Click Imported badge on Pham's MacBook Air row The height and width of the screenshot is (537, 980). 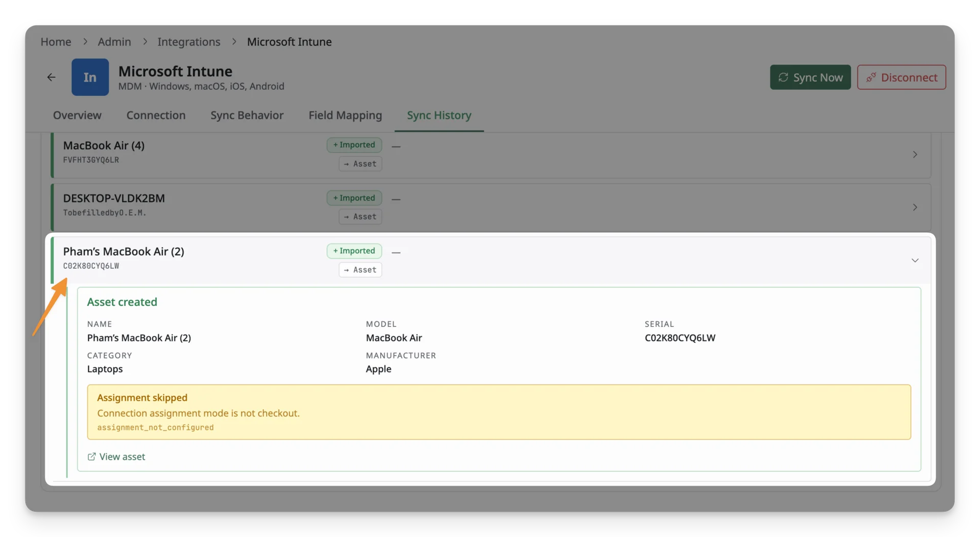click(354, 251)
